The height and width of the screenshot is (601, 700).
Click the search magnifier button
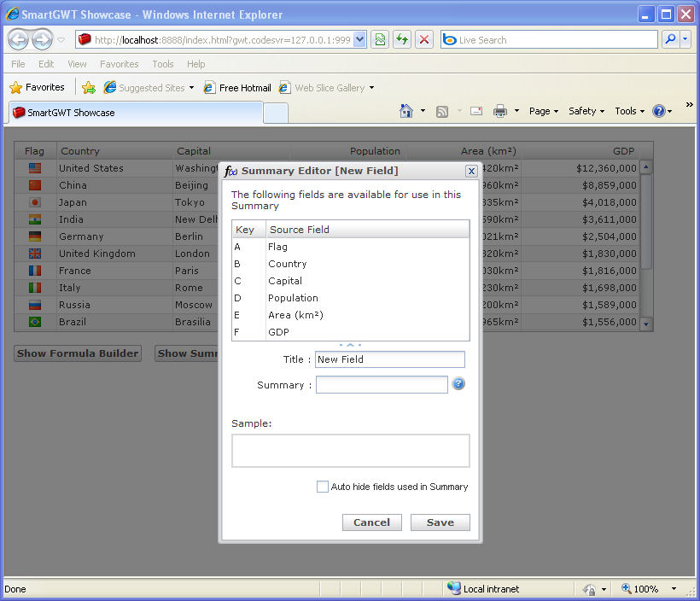click(670, 39)
